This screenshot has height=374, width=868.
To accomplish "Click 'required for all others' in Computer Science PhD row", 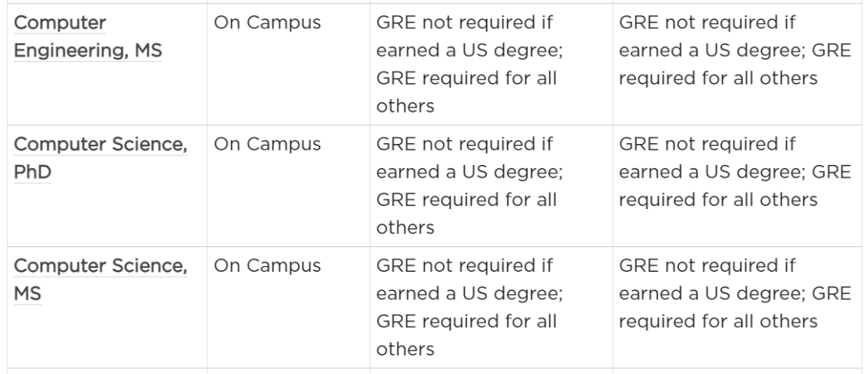I will 718,199.
